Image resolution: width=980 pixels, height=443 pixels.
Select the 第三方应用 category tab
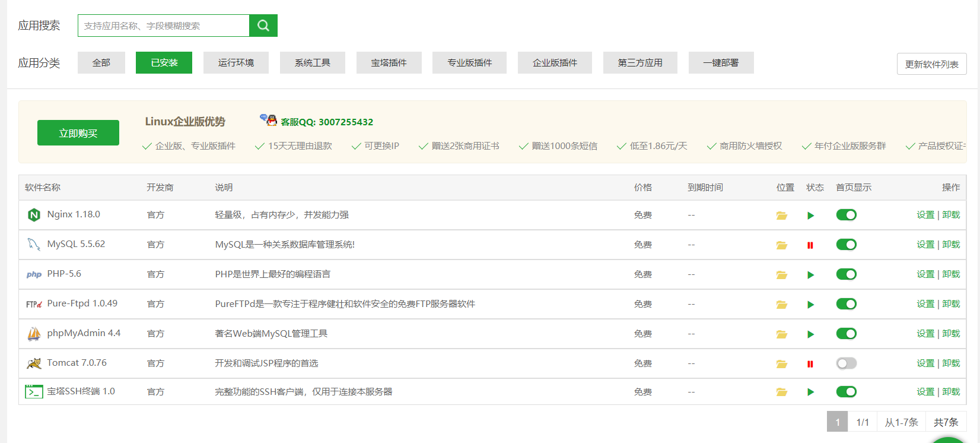[640, 62]
